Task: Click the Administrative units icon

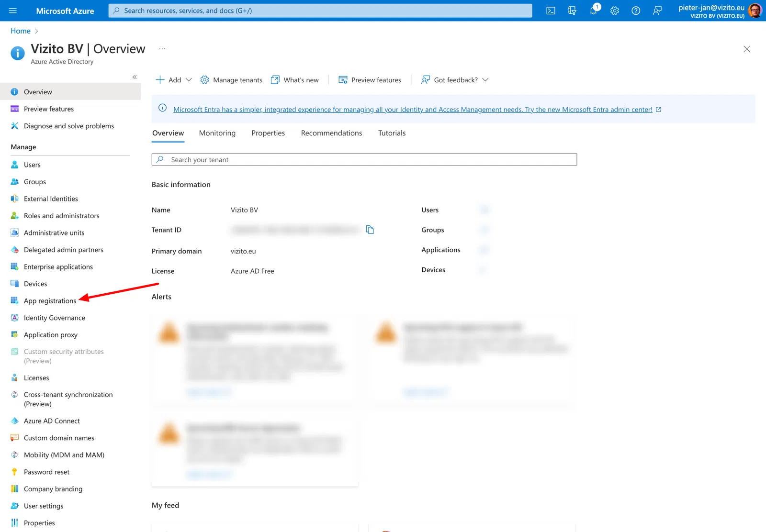Action: pyautogui.click(x=15, y=233)
